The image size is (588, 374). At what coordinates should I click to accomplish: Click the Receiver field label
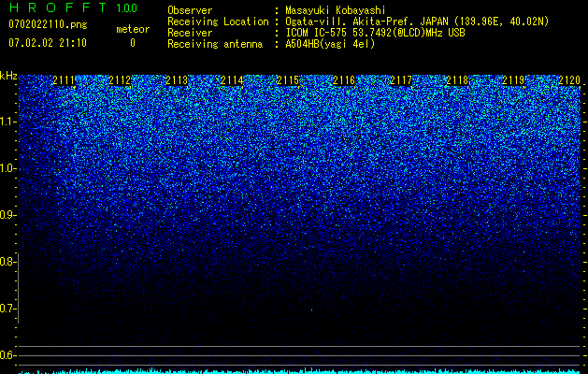(x=190, y=33)
